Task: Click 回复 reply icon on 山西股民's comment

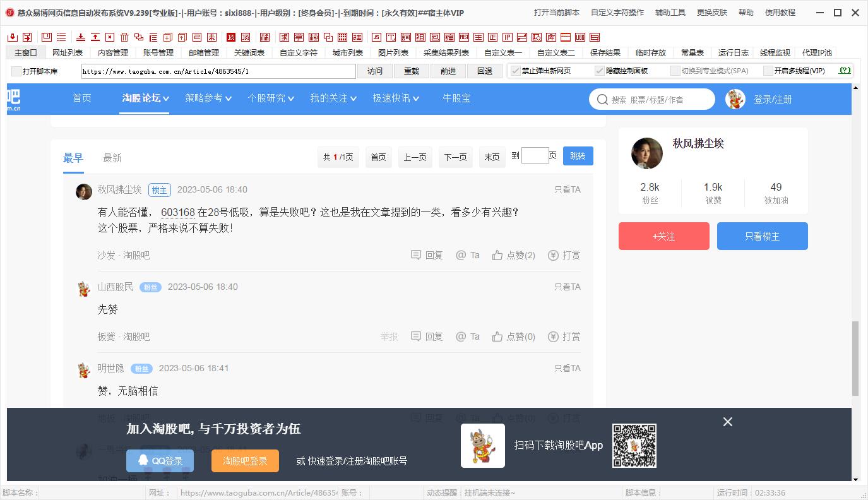Action: (x=427, y=336)
